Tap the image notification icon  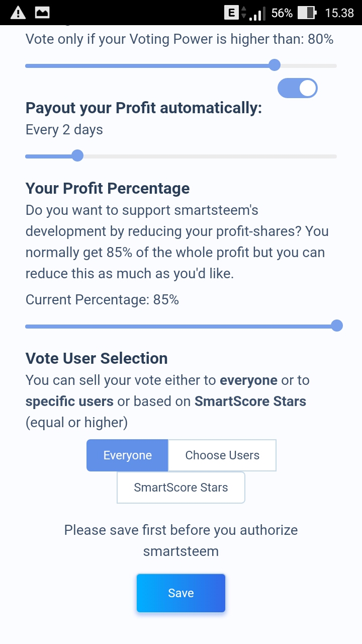42,13
